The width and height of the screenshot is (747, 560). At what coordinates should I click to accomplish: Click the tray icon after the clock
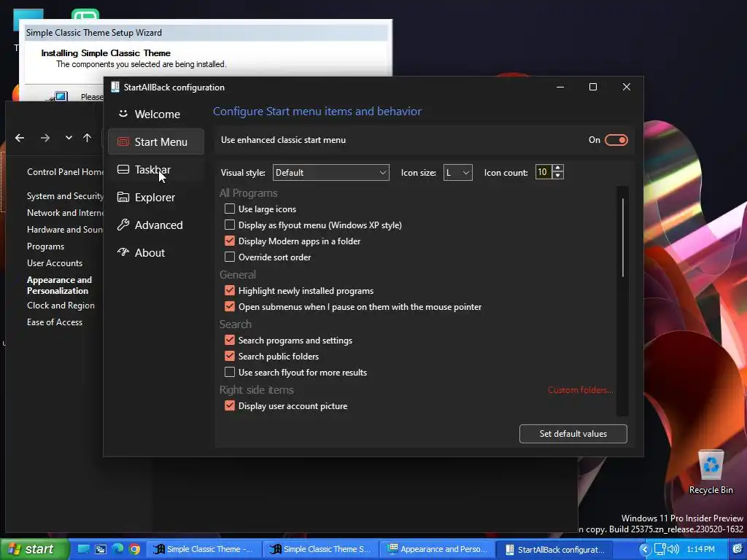738,549
